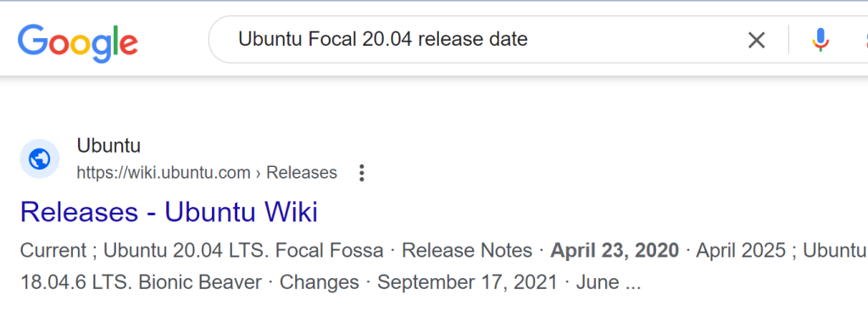
Task: Click the Release Notes text in snippet
Action: (467, 250)
